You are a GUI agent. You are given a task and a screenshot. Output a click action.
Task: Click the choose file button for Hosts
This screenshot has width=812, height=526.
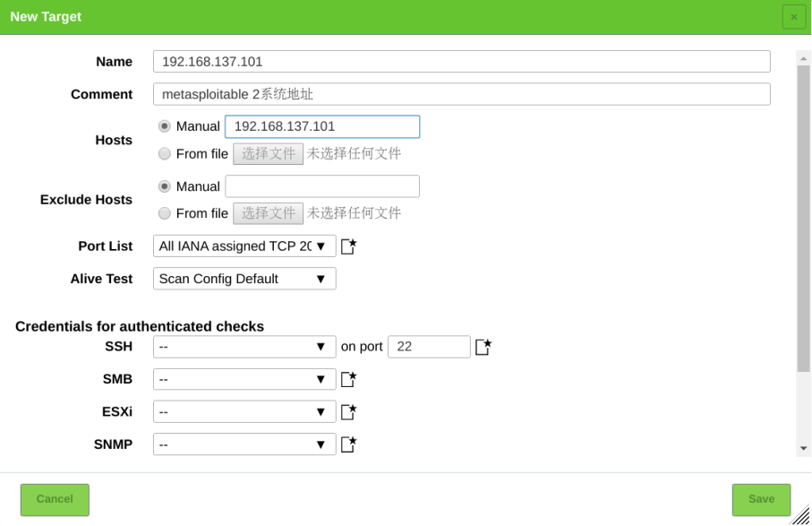[x=268, y=154]
